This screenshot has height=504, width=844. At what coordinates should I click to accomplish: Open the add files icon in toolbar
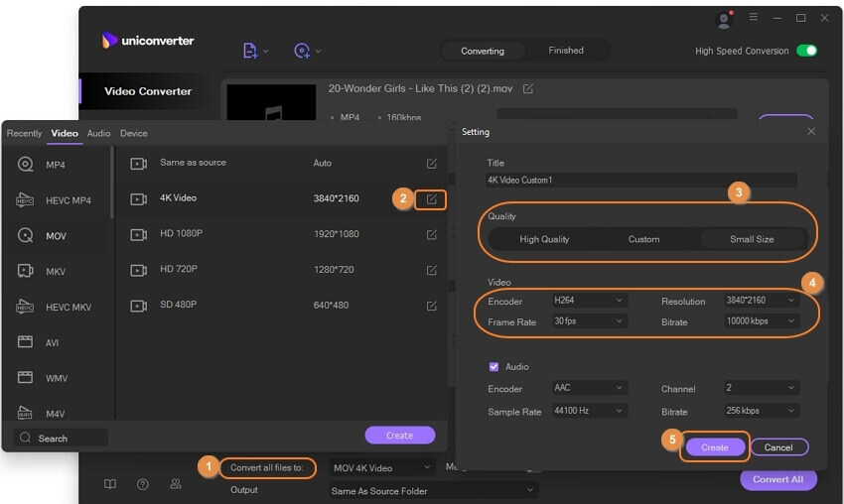coord(252,51)
